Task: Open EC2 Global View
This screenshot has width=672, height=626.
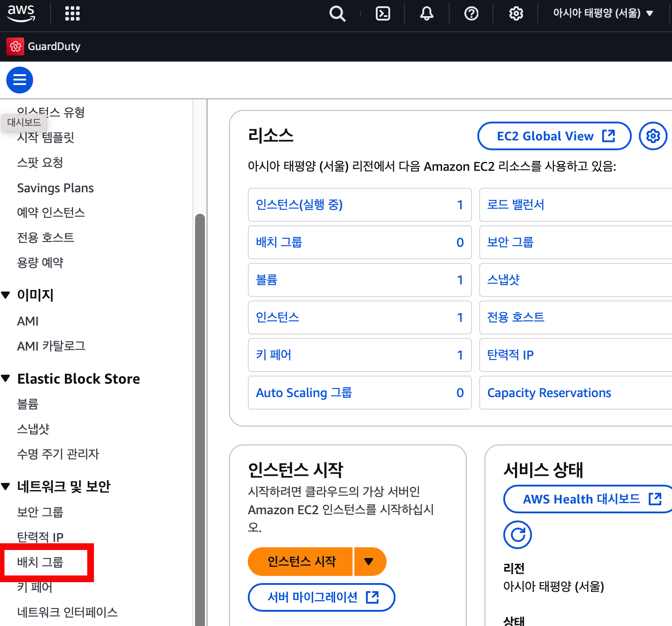Action: click(x=554, y=136)
